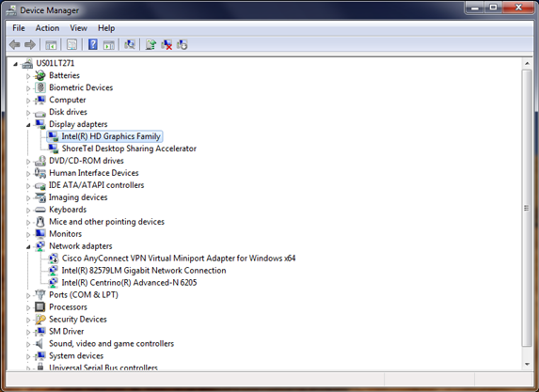Click the Help question-mark toolbar icon
This screenshot has width=539, height=392.
pyautogui.click(x=93, y=45)
